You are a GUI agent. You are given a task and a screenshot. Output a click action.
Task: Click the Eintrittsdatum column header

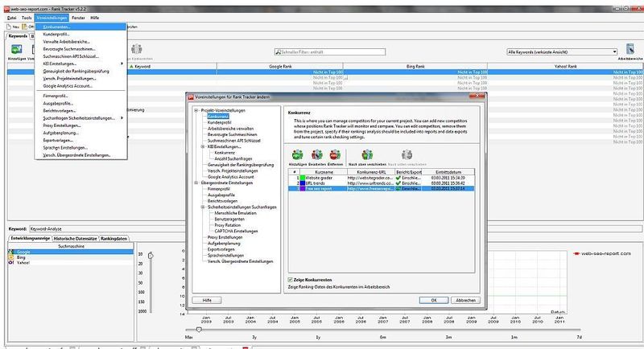[448, 172]
